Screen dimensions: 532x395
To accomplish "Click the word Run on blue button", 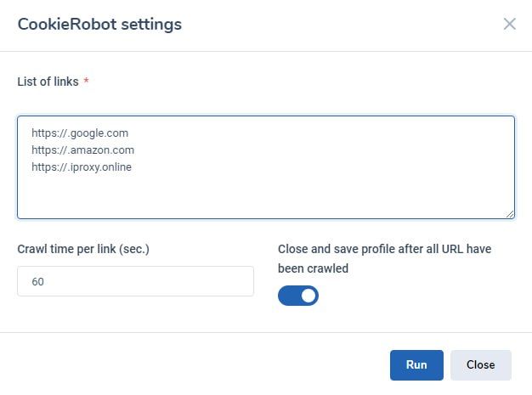I will (x=416, y=364).
